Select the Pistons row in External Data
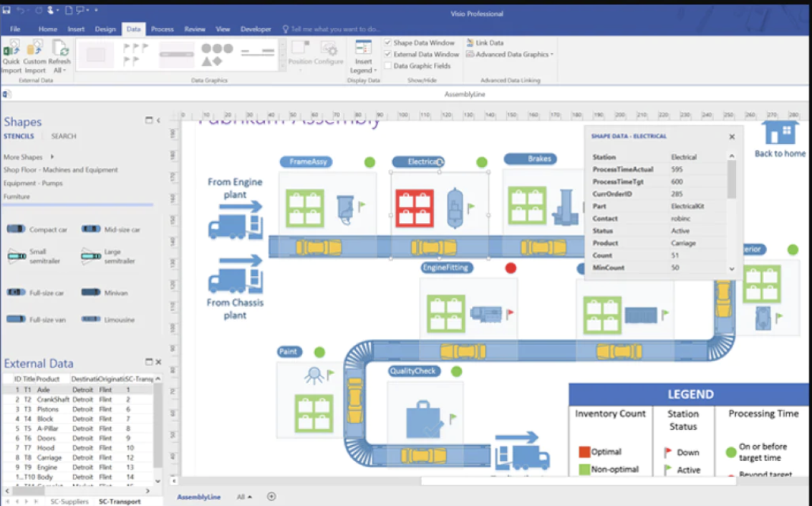The height and width of the screenshot is (506, 812). 77,409
